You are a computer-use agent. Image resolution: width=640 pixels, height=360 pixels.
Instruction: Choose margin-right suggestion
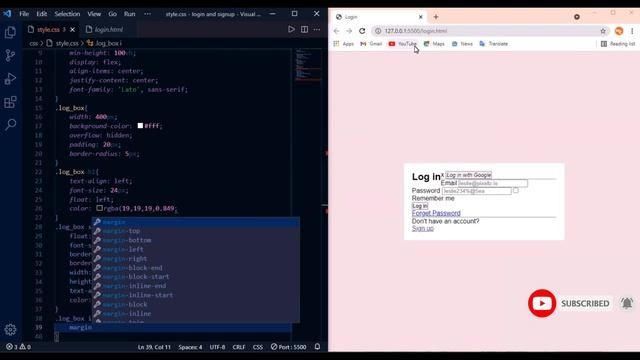click(x=196, y=258)
